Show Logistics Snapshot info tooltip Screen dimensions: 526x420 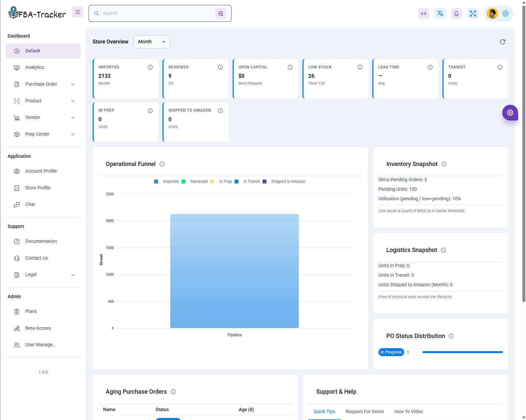(443, 250)
